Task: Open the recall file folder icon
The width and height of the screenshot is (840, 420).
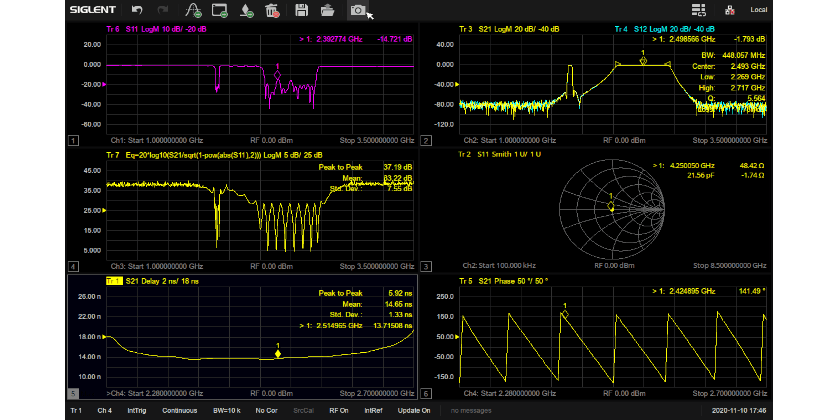Action: 327,10
